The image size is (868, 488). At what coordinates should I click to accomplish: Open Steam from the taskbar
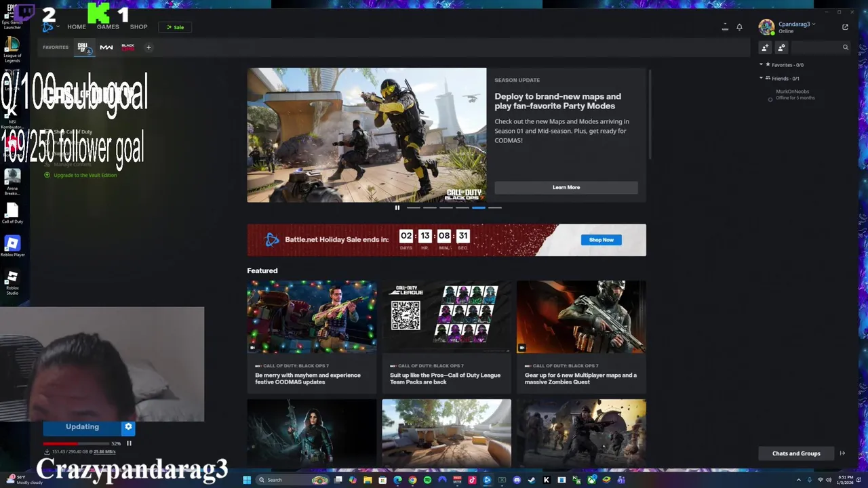pos(532,480)
